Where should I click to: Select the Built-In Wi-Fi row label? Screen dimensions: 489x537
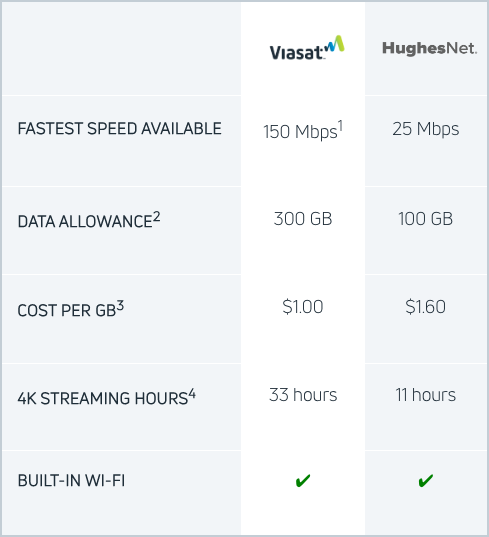point(71,480)
